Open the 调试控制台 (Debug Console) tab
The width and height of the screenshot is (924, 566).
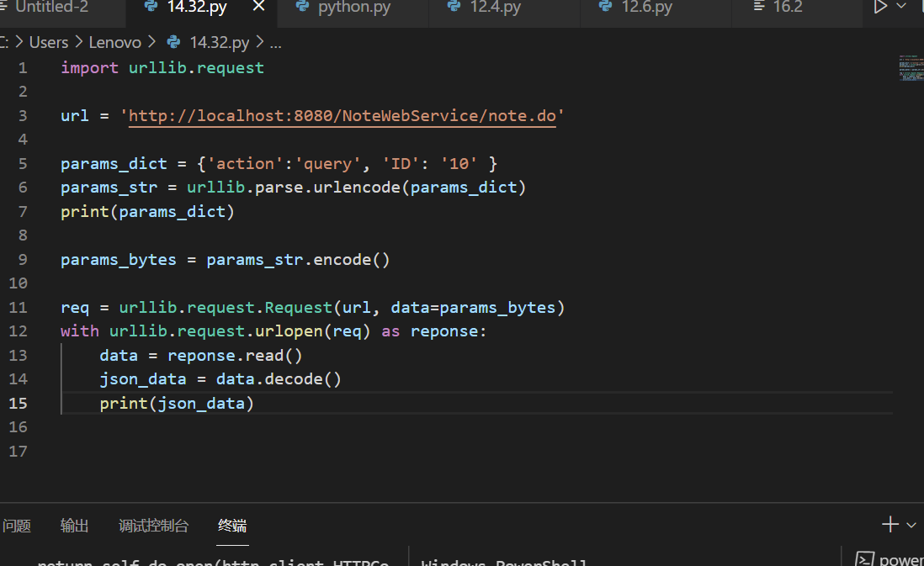click(x=153, y=526)
